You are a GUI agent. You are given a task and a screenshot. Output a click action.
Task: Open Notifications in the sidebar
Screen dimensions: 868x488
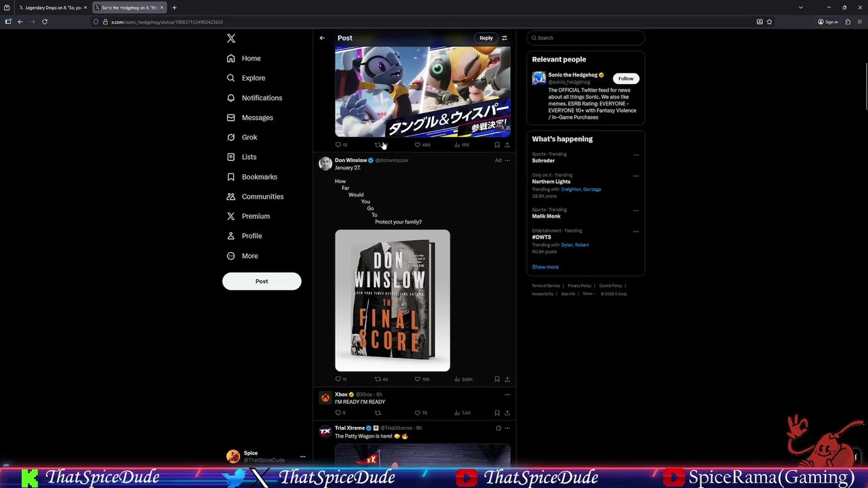(254, 98)
